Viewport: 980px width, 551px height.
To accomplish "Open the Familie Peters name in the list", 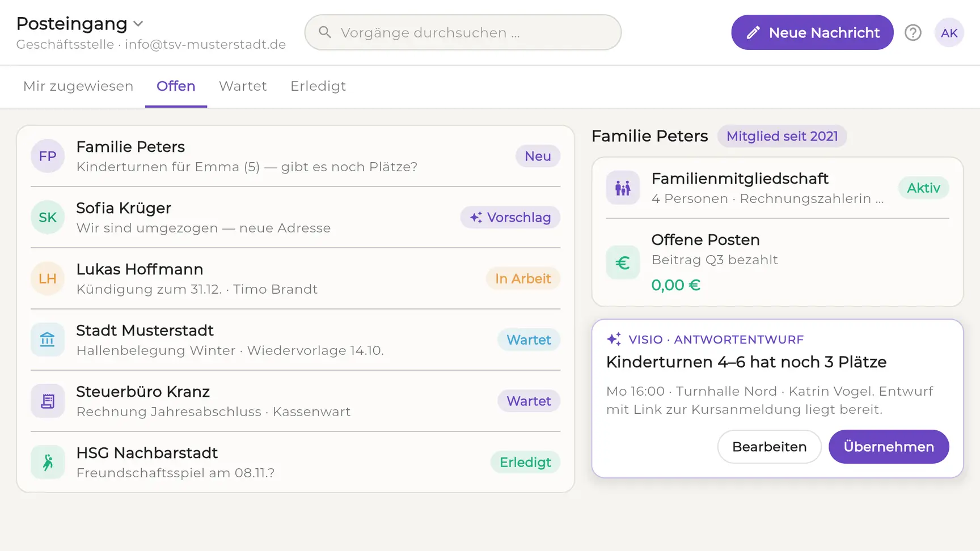I will 130,147.
